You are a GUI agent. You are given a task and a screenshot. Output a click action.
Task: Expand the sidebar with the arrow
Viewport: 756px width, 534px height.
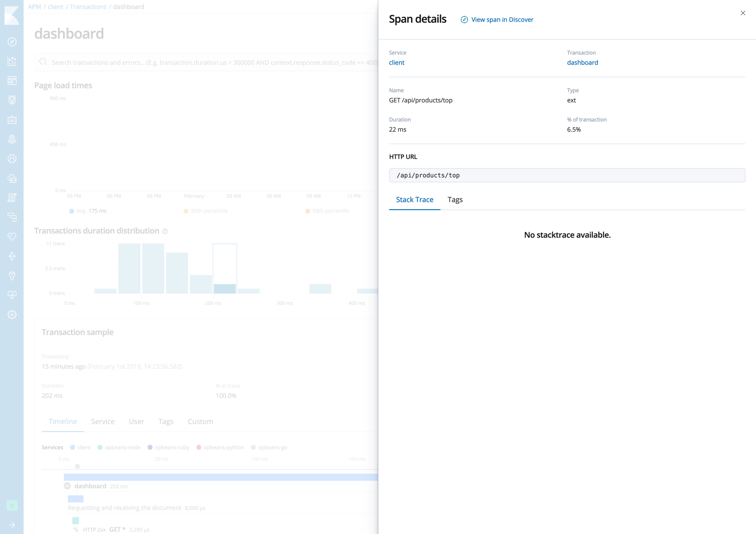12,524
